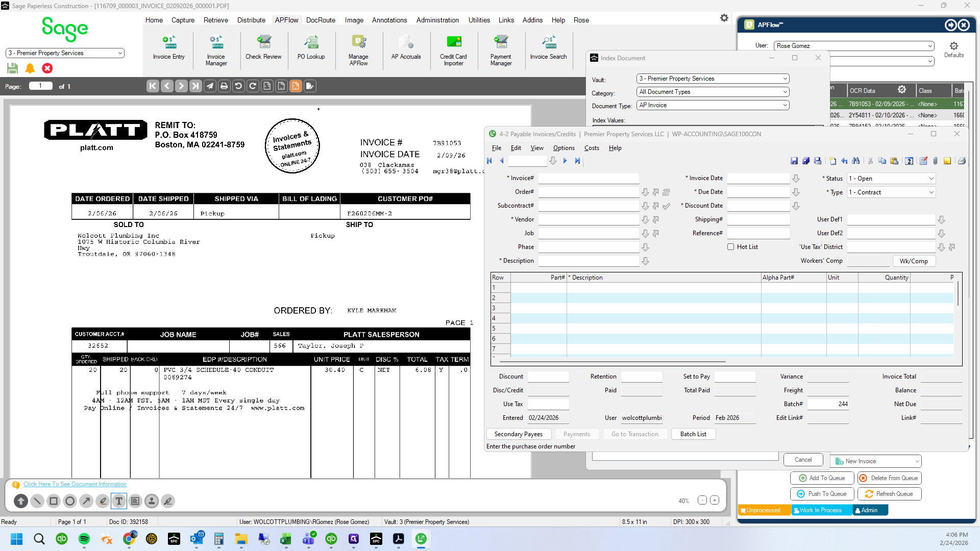Launch the PO Lookup tool
This screenshot has height=551, width=980.
click(311, 47)
